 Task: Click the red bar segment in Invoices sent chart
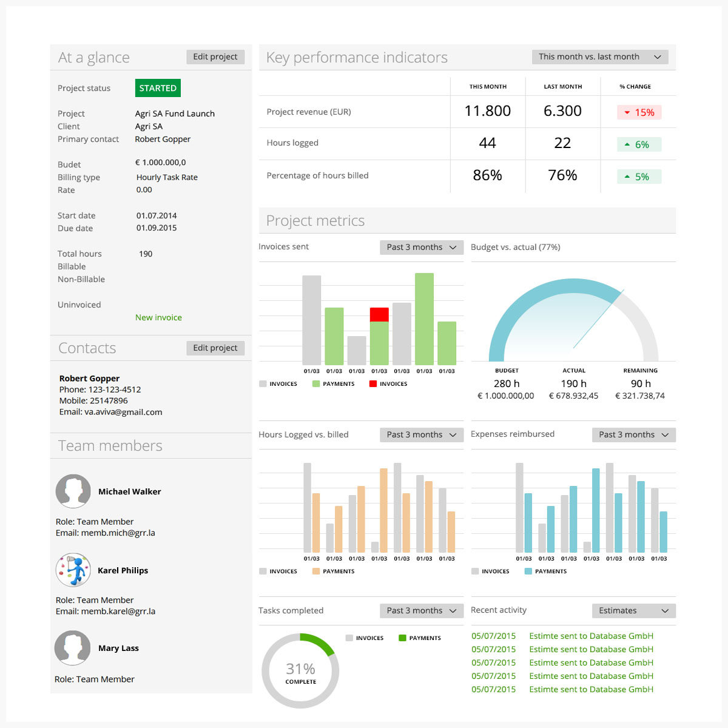pos(379,314)
